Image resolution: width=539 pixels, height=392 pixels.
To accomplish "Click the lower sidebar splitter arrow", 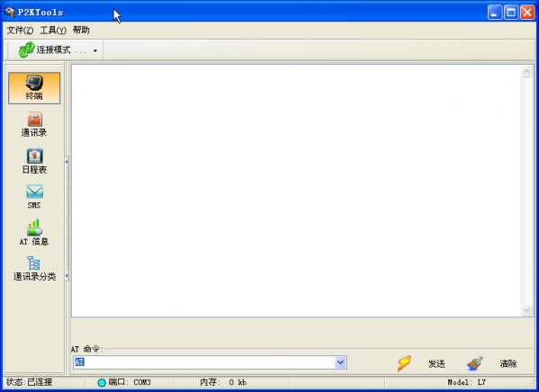I will point(67,276).
